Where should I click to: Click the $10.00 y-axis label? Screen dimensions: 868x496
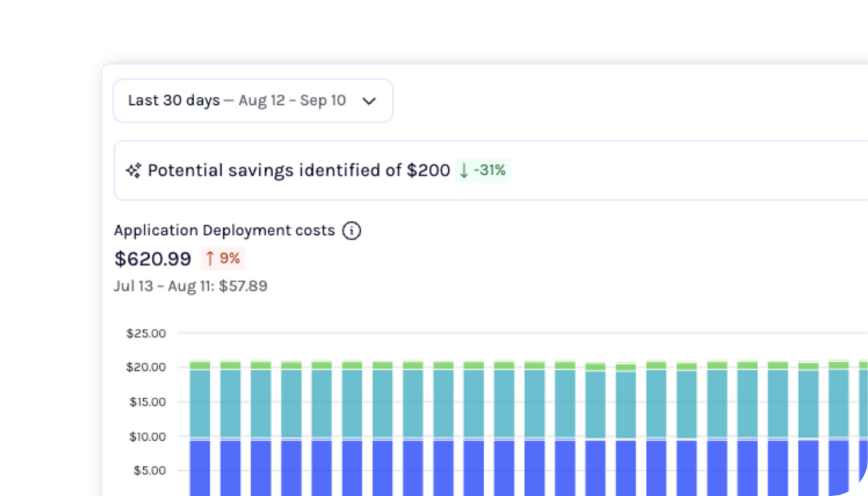tap(146, 436)
